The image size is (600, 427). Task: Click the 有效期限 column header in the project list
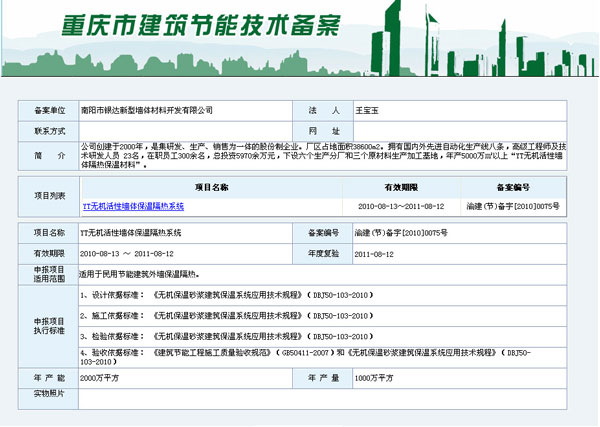tap(400, 187)
